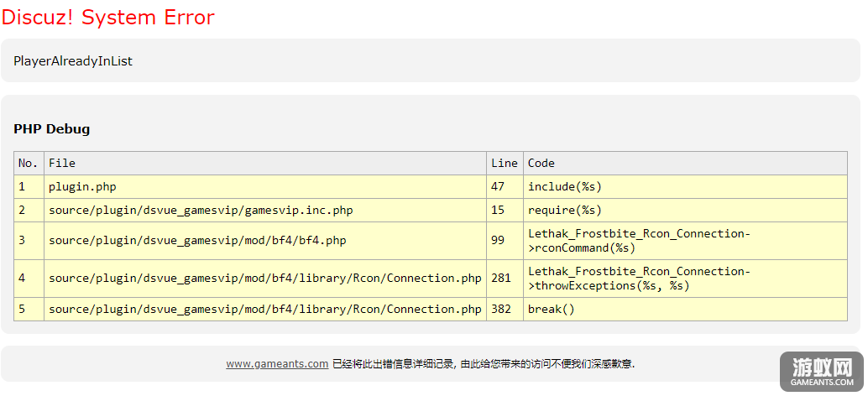Click row number 4 cell
This screenshot has height=396, width=868.
[x=29, y=279]
